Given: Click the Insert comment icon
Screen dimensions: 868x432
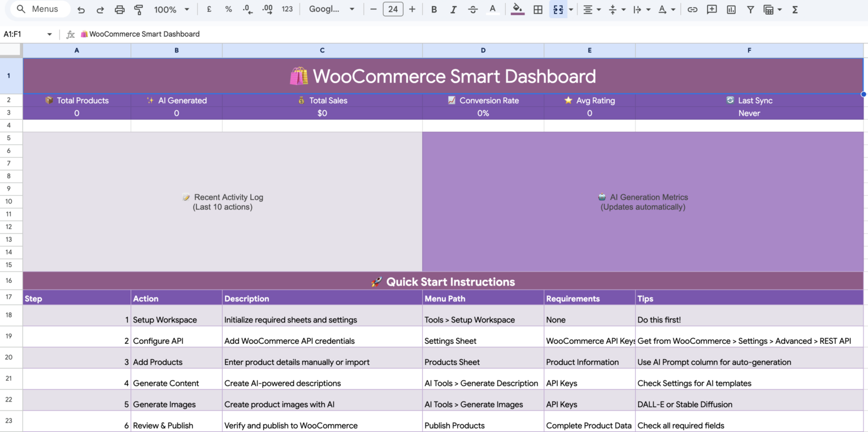Looking at the screenshot, I should tap(712, 10).
